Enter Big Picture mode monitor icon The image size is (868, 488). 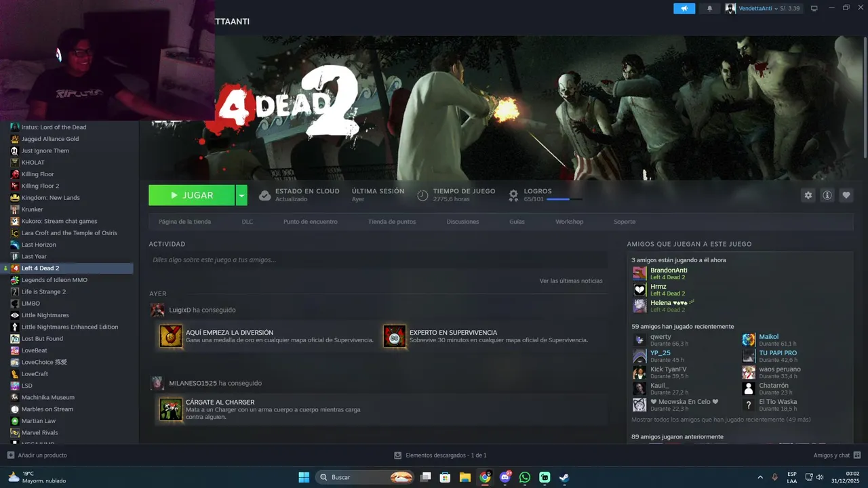814,8
